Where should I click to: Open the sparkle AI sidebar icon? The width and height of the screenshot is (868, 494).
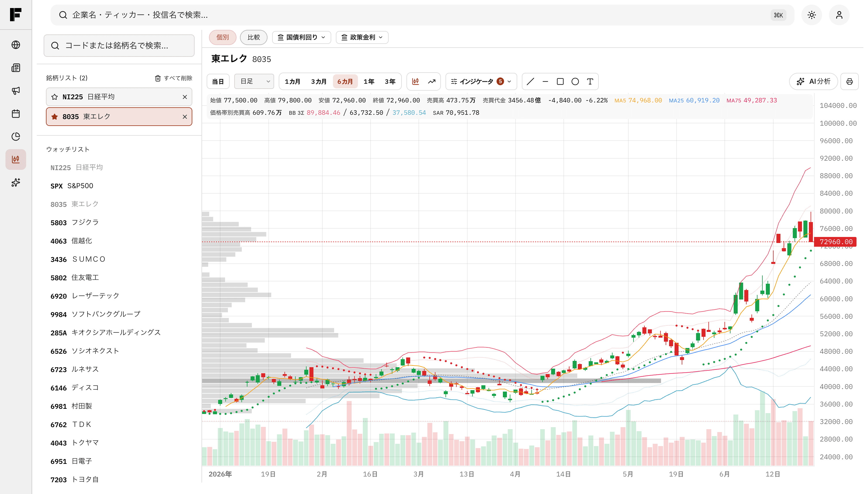pos(15,182)
